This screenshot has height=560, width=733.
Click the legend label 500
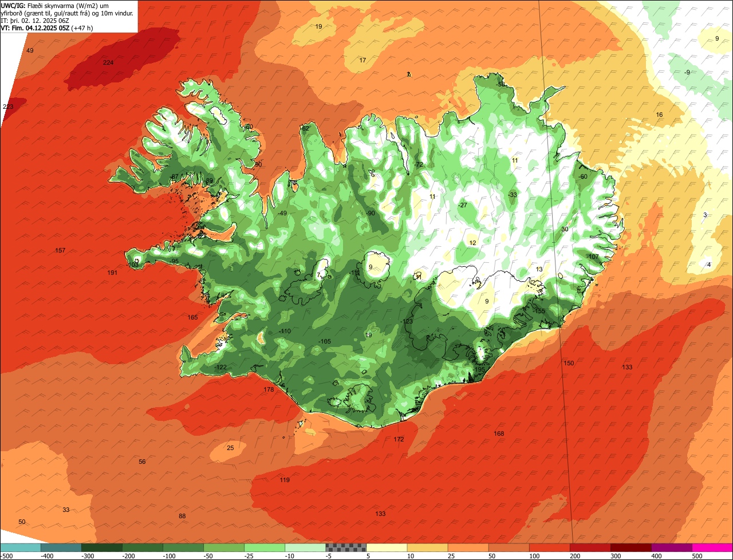[x=696, y=555]
